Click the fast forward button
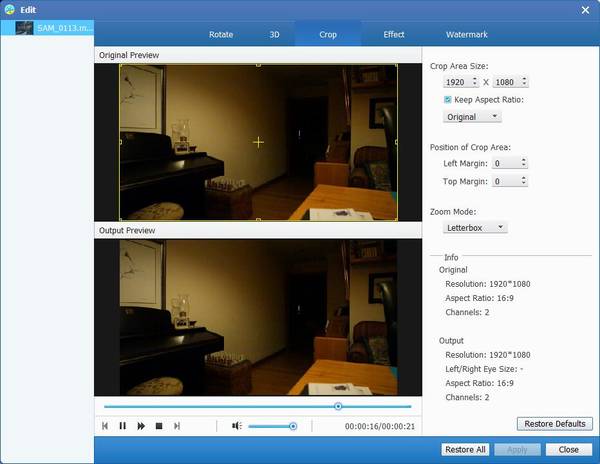Viewport: 600px width, 464px height. pos(141,426)
